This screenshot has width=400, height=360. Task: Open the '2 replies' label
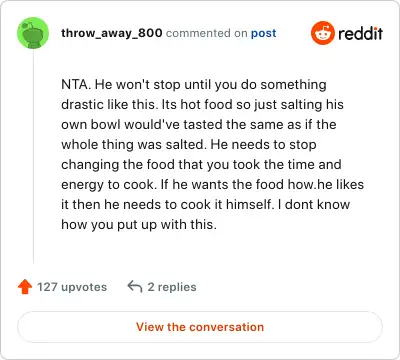coord(172,287)
